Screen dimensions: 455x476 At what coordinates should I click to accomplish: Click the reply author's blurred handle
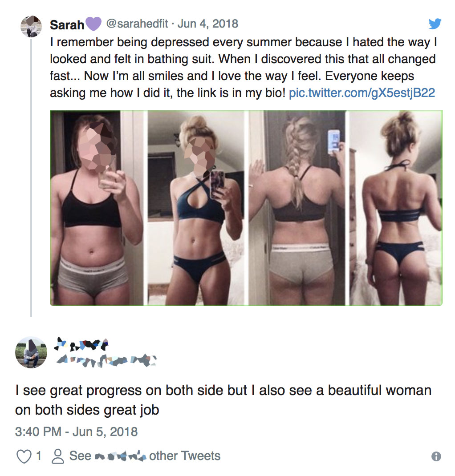tap(106, 360)
